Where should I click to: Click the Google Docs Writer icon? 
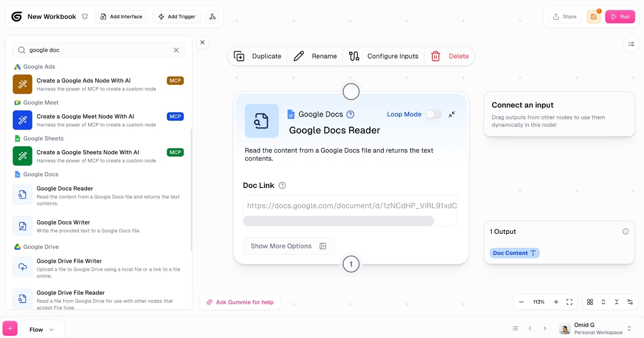pos(23,226)
